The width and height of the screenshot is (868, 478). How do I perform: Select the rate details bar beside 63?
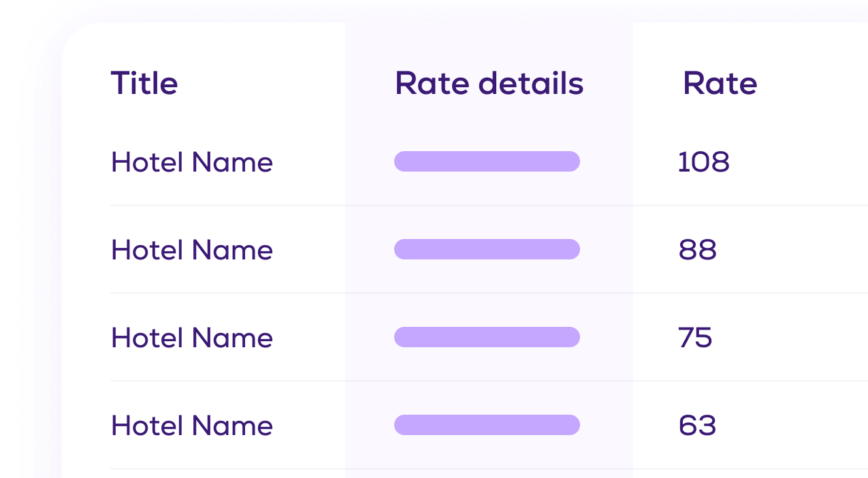pyautogui.click(x=487, y=425)
